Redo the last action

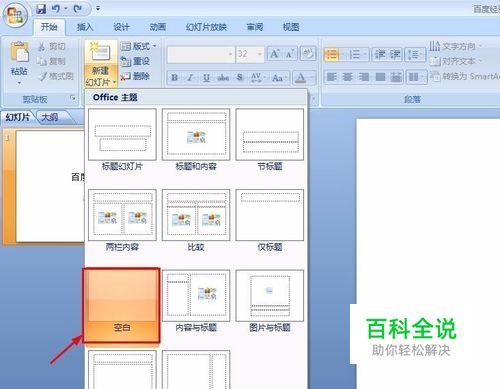pos(78,9)
